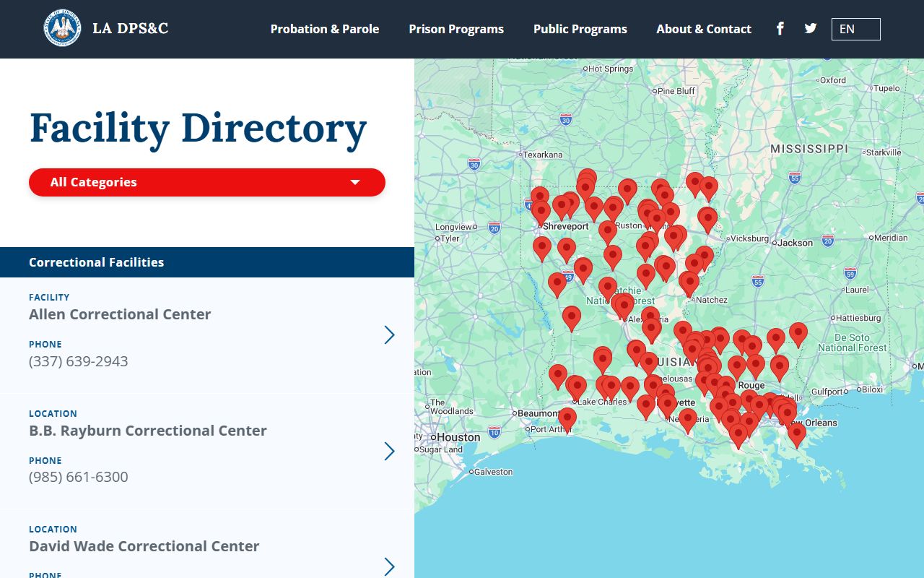Click the Natchez label on the map
Image resolution: width=924 pixels, height=578 pixels.
(711, 300)
